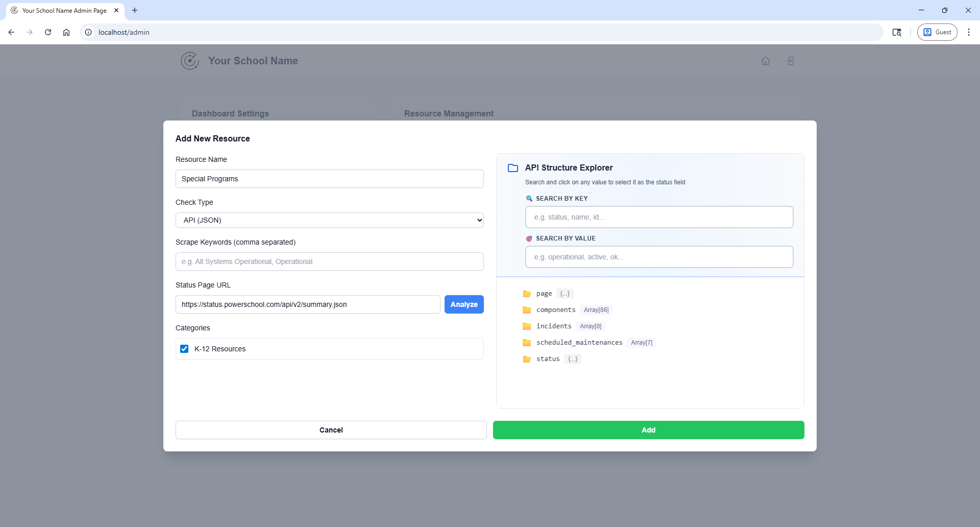Focus the Search by Key input field
This screenshot has height=527, width=980.
[659, 217]
